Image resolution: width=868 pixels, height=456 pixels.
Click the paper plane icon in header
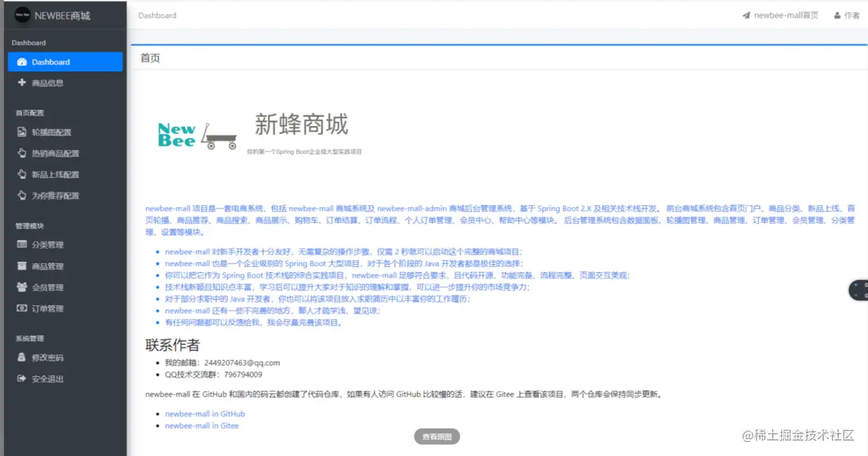click(746, 15)
